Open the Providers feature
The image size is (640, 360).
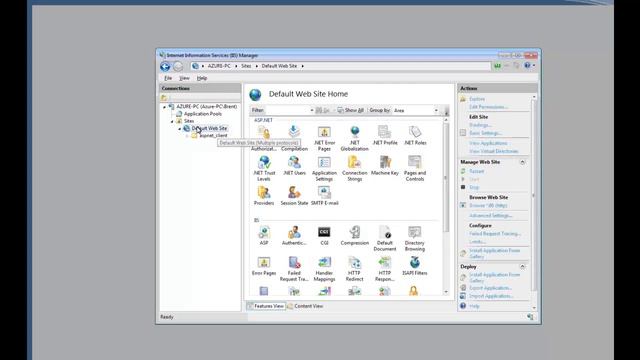(264, 196)
